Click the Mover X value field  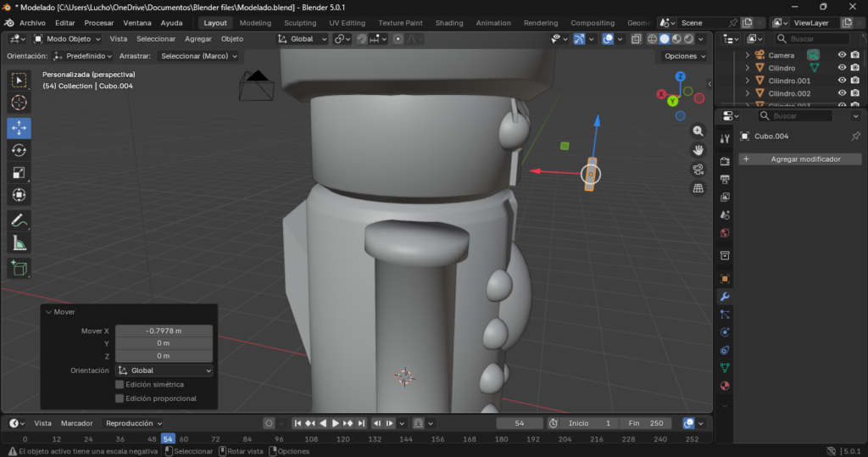164,331
